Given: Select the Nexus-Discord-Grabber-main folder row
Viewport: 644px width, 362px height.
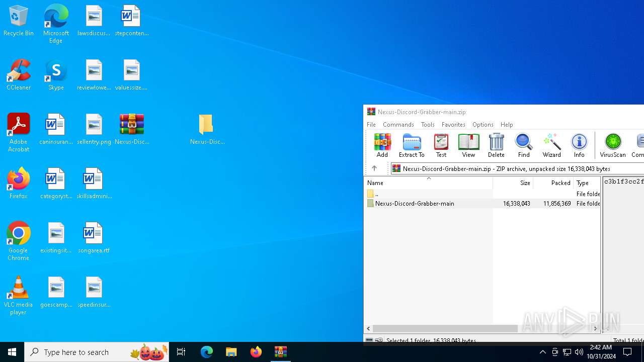Looking at the screenshot, I should [x=482, y=204].
